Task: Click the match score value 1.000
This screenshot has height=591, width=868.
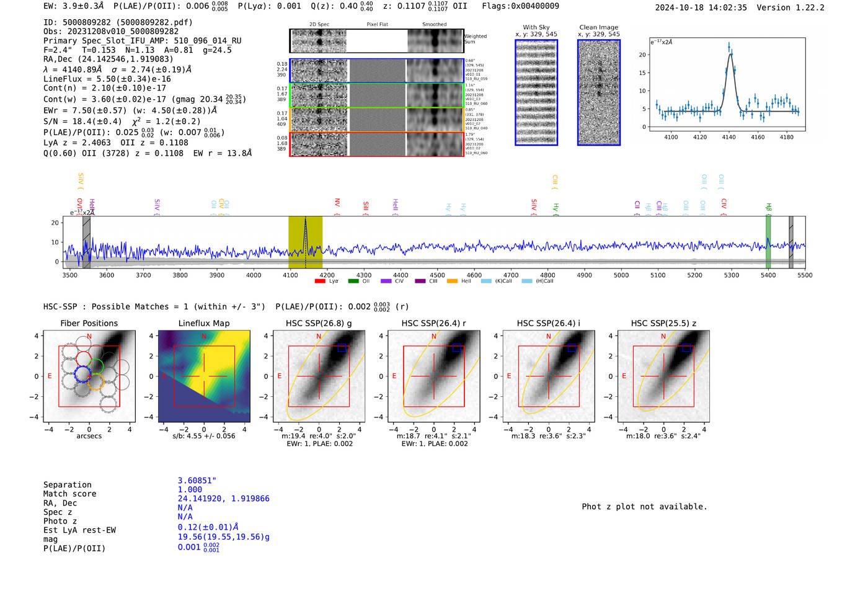Action: [190, 489]
